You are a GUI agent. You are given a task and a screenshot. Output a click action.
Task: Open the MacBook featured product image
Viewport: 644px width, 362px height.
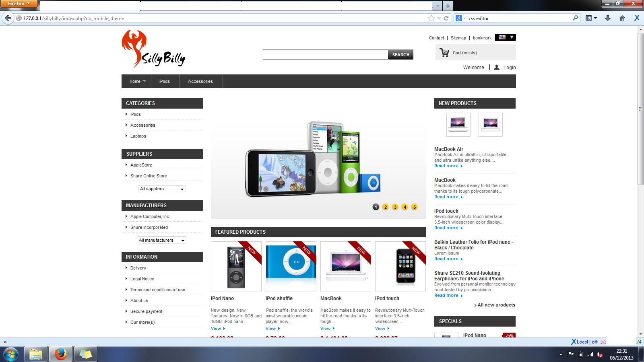point(346,267)
